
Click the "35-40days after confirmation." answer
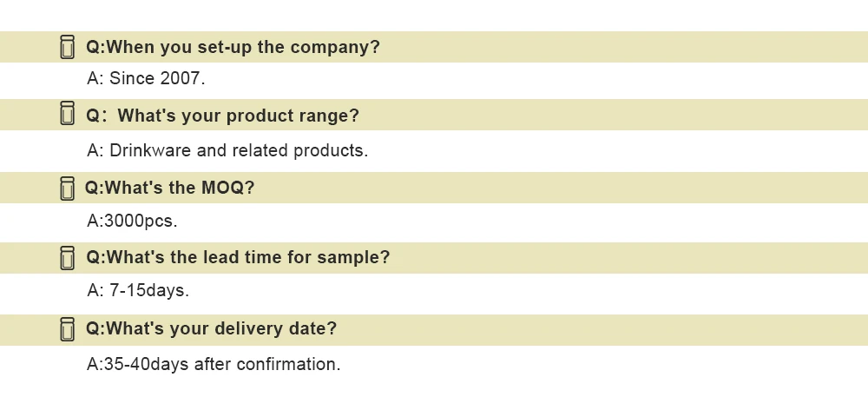click(214, 365)
